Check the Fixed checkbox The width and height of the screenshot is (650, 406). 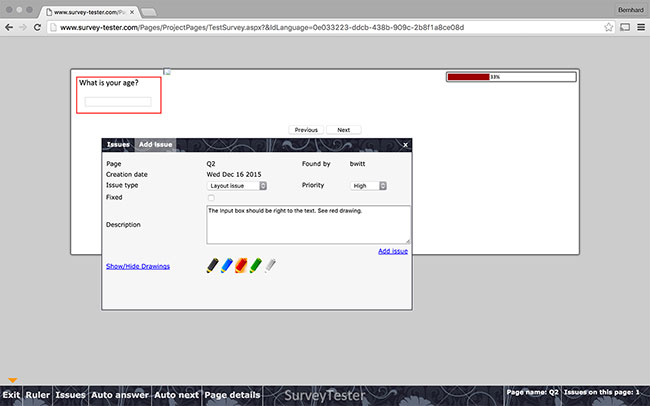211,198
